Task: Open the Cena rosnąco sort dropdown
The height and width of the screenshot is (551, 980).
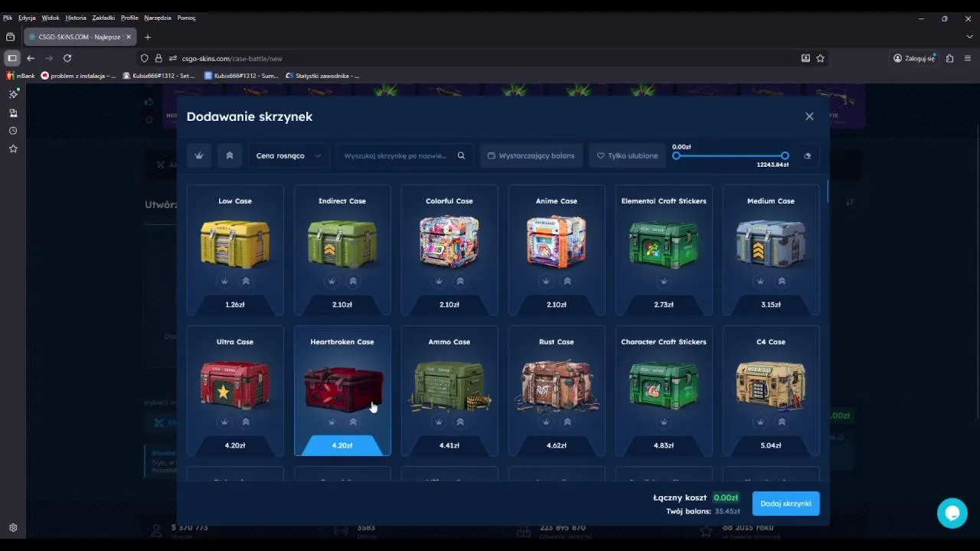Action: [x=289, y=155]
